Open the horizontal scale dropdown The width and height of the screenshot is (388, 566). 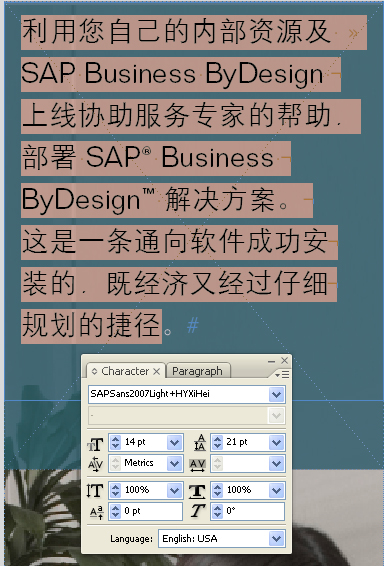point(277,490)
